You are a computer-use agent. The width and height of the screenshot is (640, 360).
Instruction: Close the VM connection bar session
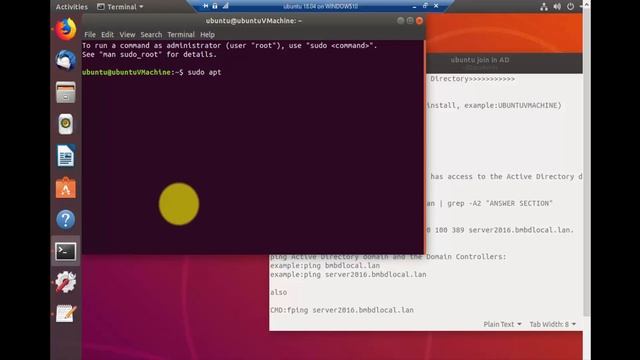(436, 6)
